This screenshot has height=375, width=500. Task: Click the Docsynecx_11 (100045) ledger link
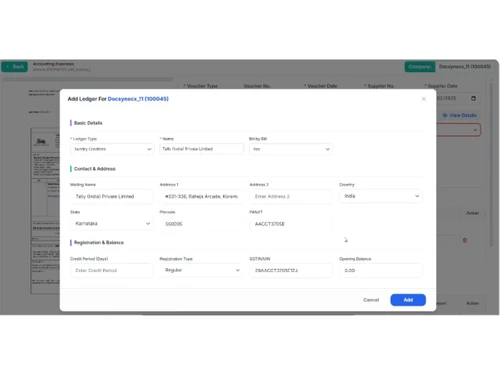click(138, 99)
